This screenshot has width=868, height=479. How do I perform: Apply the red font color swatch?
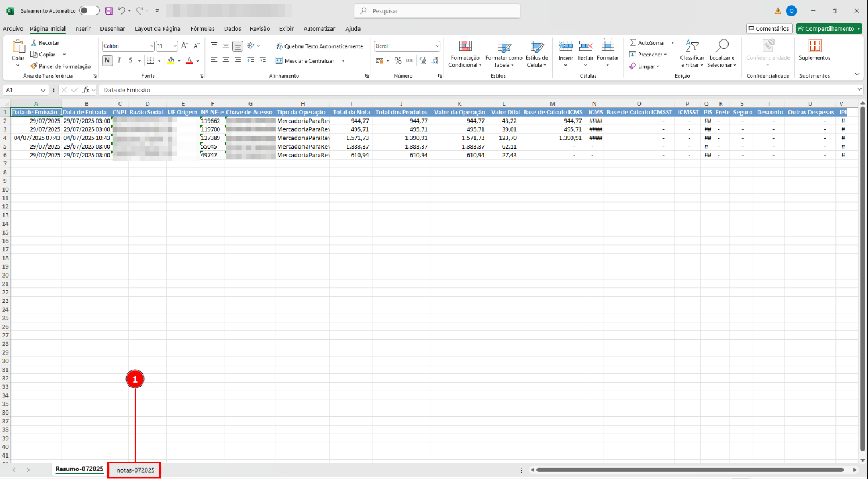189,61
